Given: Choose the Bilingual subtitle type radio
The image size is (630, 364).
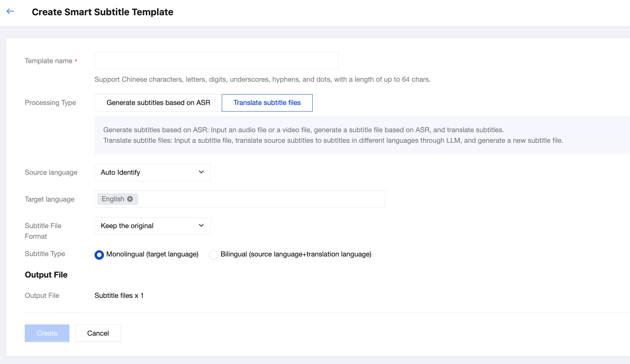Looking at the screenshot, I should click(x=214, y=255).
